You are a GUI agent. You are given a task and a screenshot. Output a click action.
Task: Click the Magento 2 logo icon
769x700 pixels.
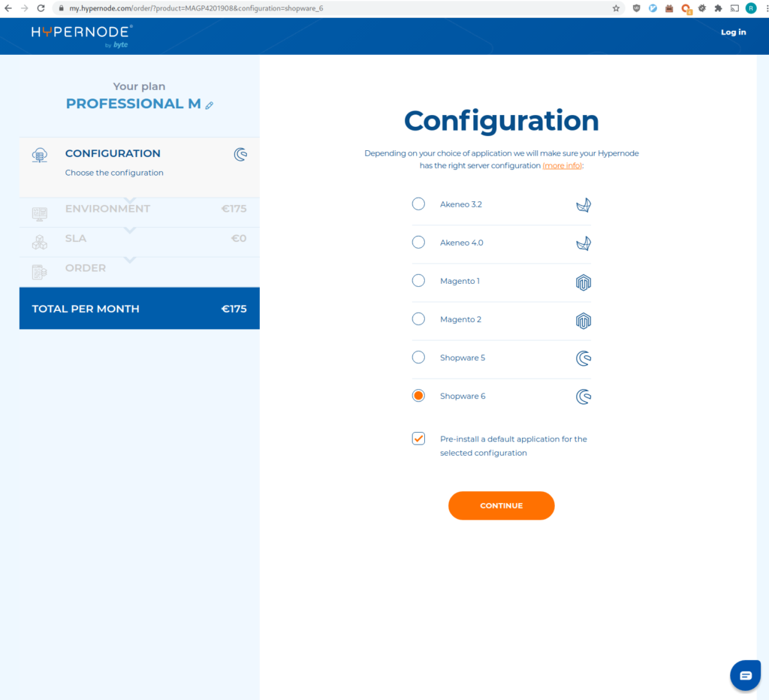pos(583,321)
